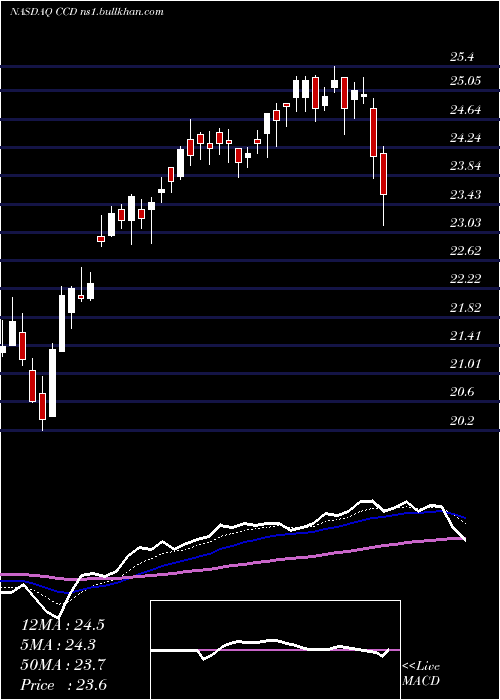
Task: Click the 25.4 price axis label
Action: (x=462, y=57)
